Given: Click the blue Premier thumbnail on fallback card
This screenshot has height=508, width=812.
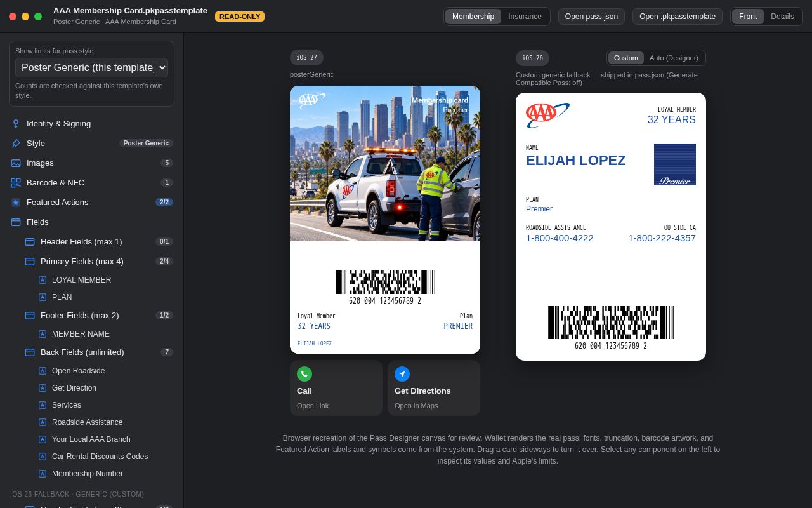Looking at the screenshot, I should pyautogui.click(x=675, y=164).
